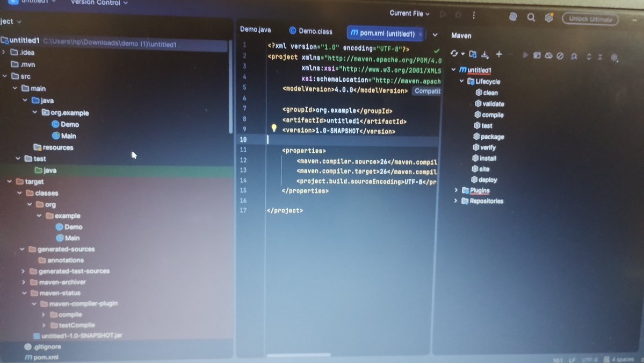Select site lifecycle goal
The width and height of the screenshot is (644, 363).
point(480,169)
